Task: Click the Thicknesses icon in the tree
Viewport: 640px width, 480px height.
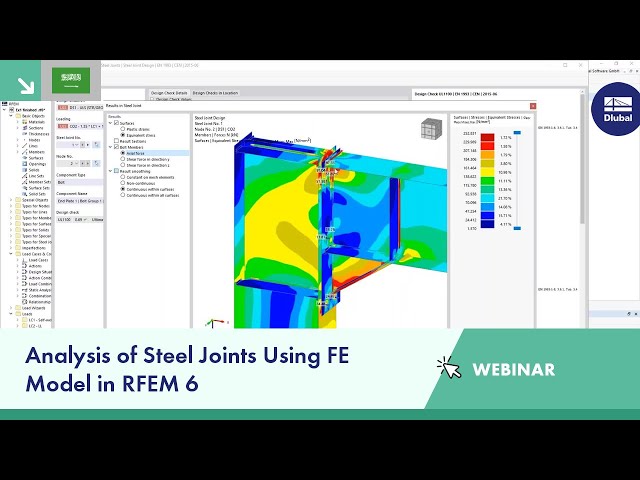Action: pyautogui.click(x=24, y=134)
